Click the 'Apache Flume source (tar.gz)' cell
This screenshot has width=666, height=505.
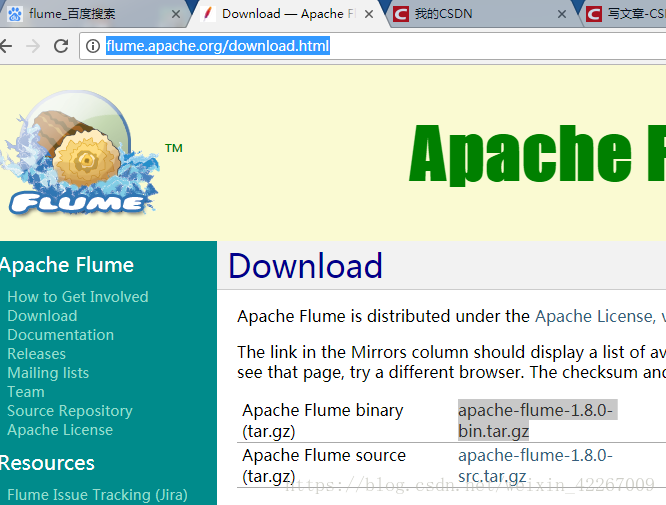pyautogui.click(x=324, y=466)
